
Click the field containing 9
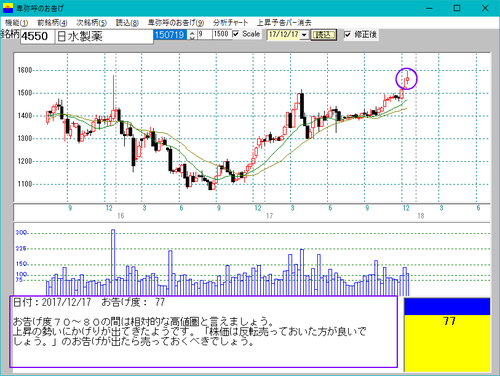click(204, 34)
